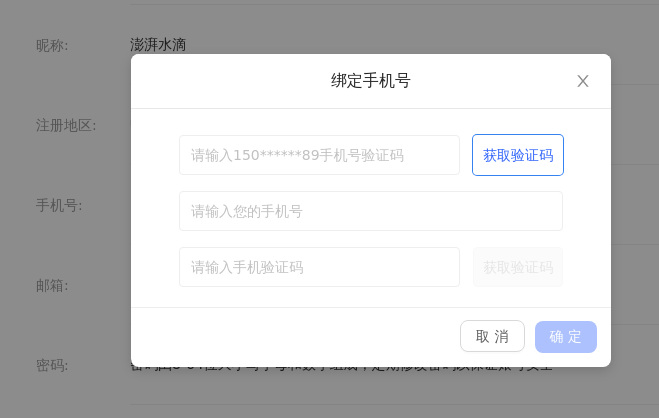
Task: Click the 注册地区: label
Action: pos(66,125)
